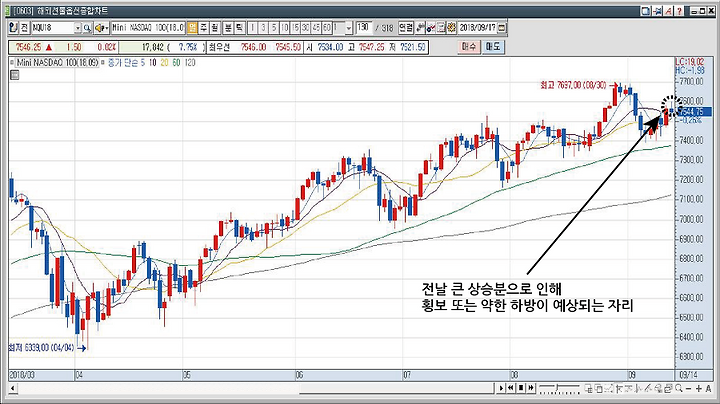
Task: Click the 5 moving average label
Action: pyautogui.click(x=143, y=63)
